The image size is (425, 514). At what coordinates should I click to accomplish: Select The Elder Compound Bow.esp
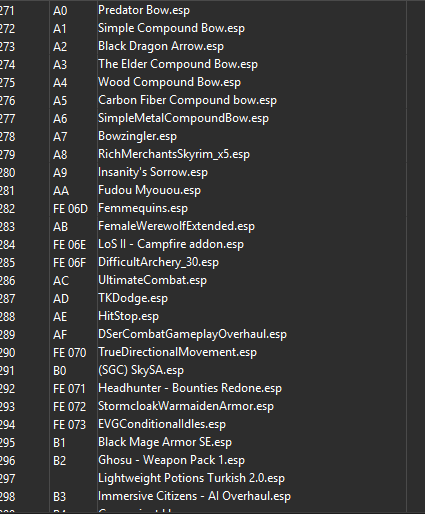(x=178, y=64)
